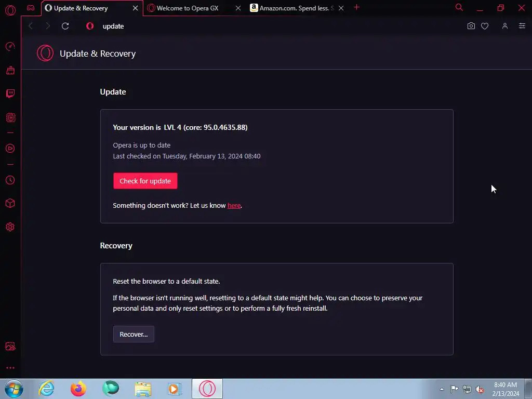Open History clock icon in sidebar
Image resolution: width=532 pixels, height=399 pixels.
pos(10,180)
